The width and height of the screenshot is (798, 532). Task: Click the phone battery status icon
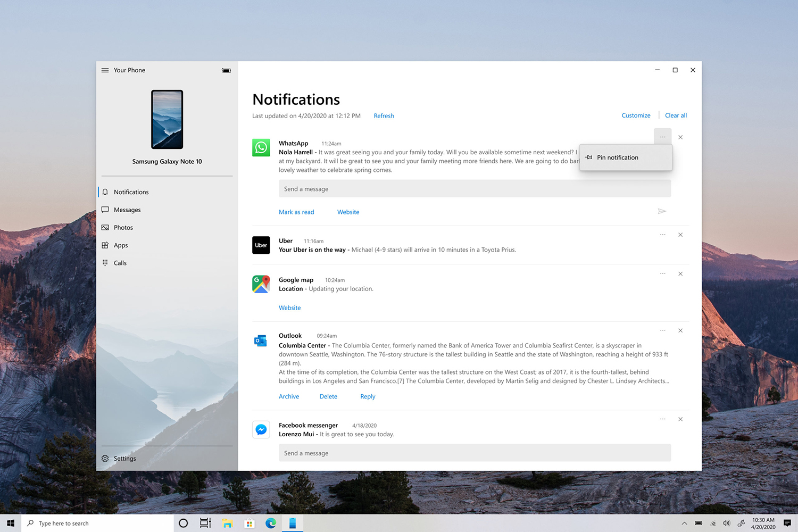pyautogui.click(x=226, y=70)
